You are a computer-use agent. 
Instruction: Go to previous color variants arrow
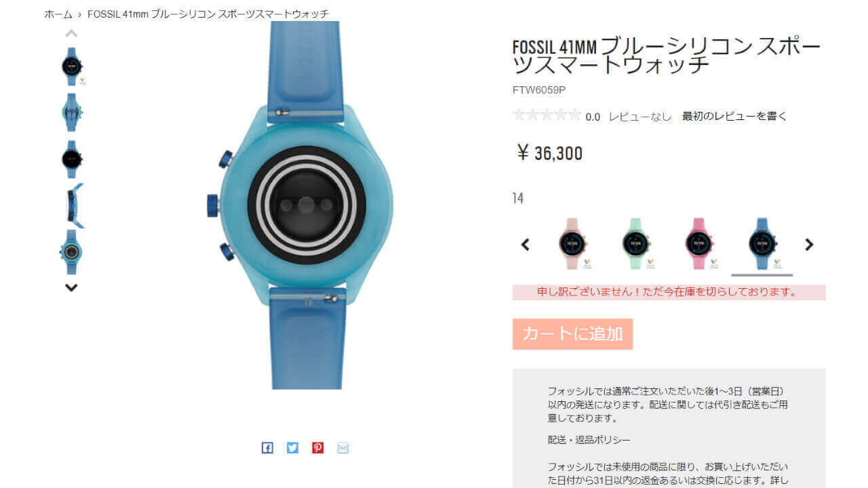coord(525,245)
